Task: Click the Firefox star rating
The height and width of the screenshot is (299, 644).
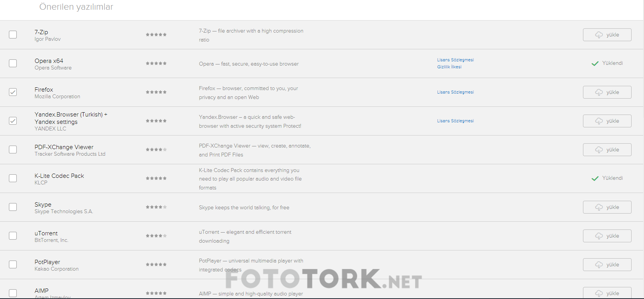Action: [x=156, y=92]
